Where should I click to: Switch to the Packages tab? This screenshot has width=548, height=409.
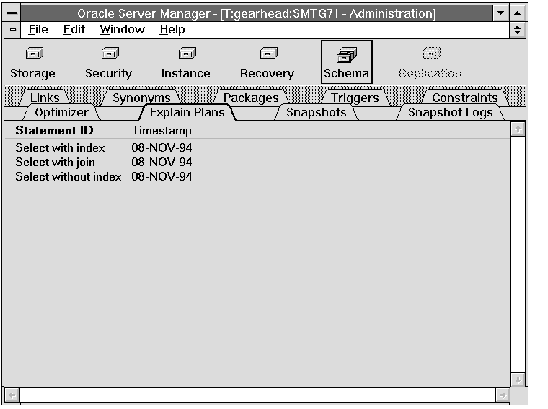point(251,98)
